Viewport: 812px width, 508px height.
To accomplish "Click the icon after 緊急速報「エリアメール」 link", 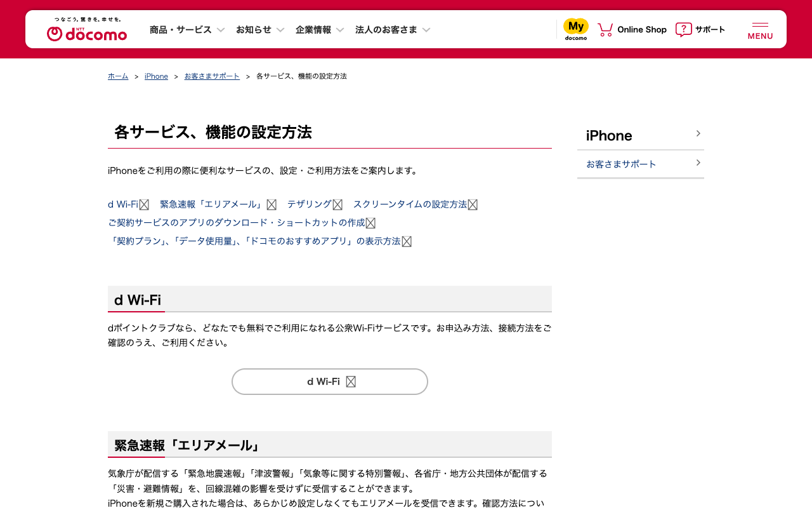I will 272,204.
